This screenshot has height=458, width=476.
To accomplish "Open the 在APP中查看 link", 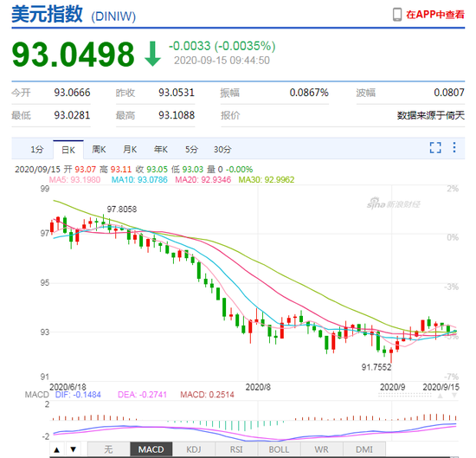I will 435,14.
